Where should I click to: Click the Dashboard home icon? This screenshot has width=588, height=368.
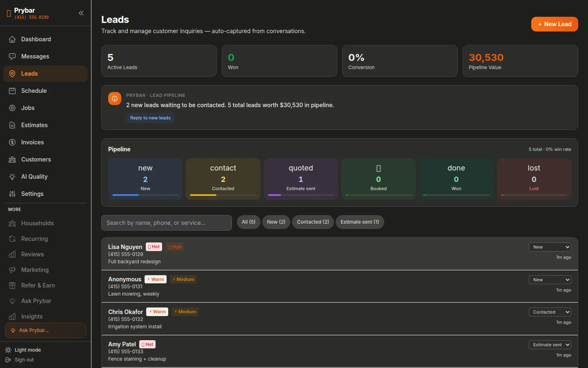[12, 39]
